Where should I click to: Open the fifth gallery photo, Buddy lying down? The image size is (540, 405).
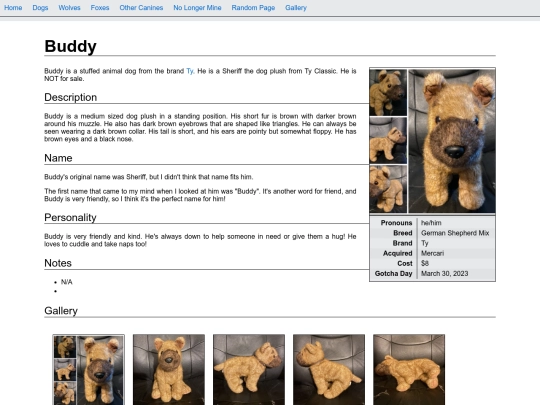pyautogui.click(x=409, y=370)
